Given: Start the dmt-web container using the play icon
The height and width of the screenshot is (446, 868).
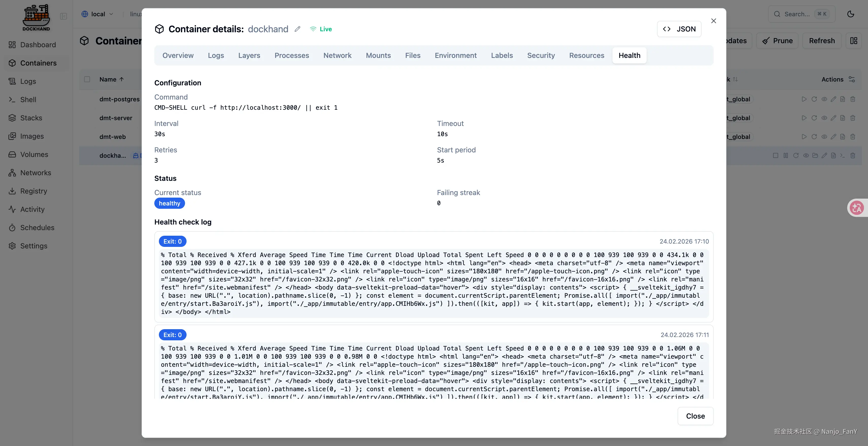Looking at the screenshot, I should pyautogui.click(x=804, y=137).
